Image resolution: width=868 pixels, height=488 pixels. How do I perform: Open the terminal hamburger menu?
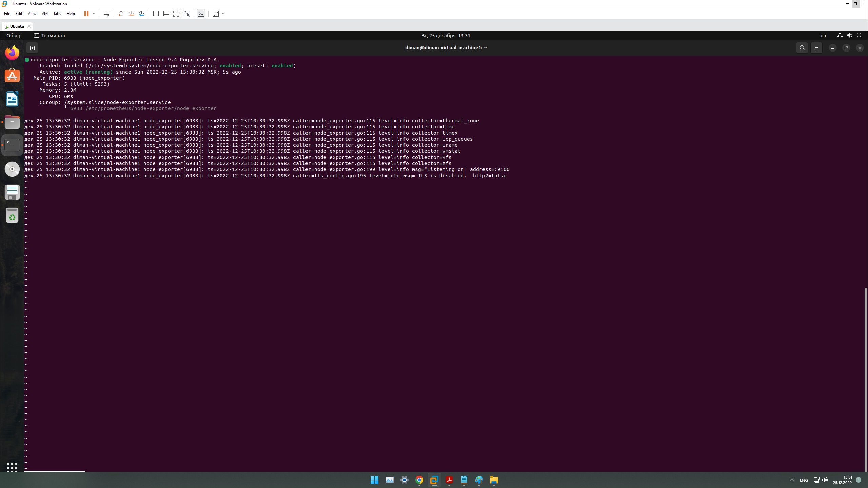(x=816, y=48)
